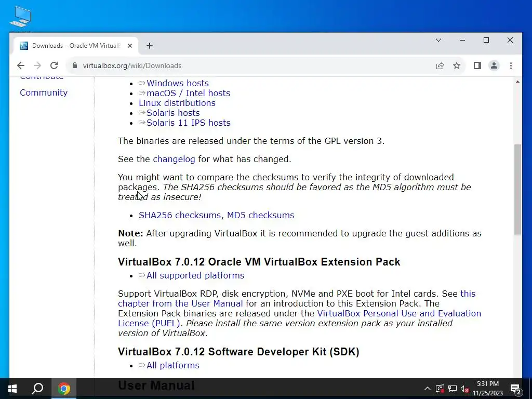Open the notification center icon
The width and height of the screenshot is (532, 399).
click(x=516, y=389)
